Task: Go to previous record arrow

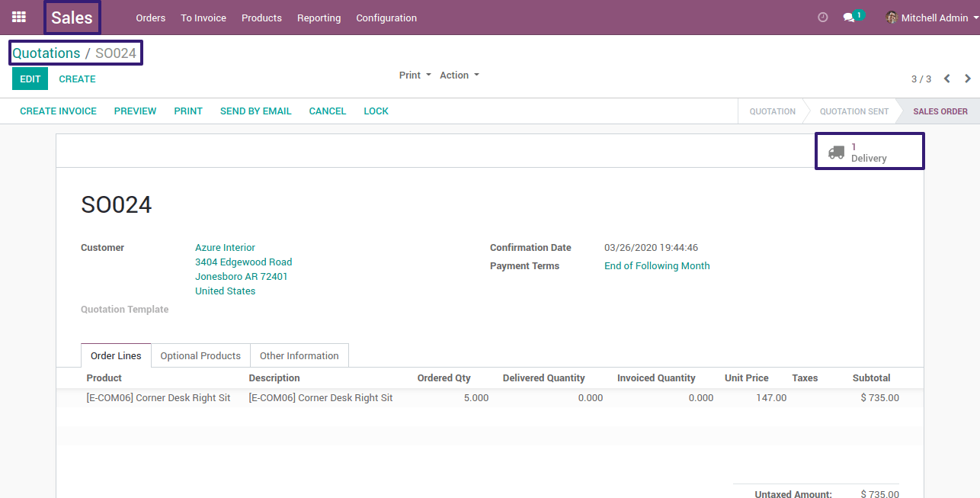Action: pos(947,79)
